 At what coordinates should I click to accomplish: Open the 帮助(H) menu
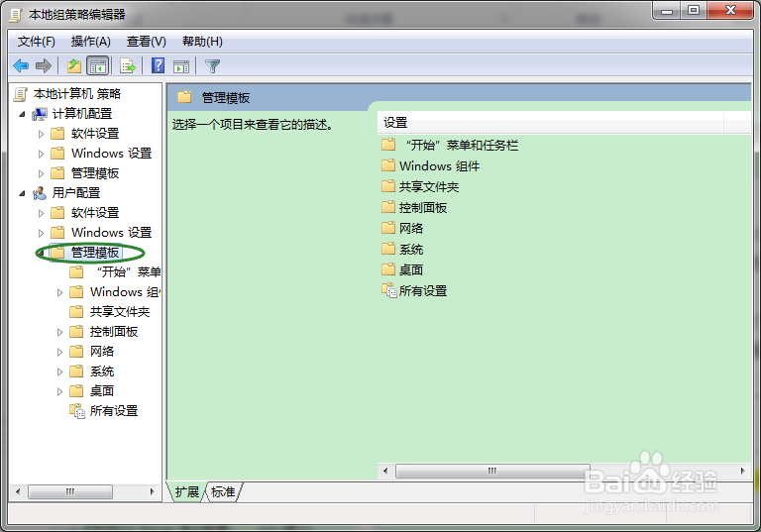tap(202, 42)
